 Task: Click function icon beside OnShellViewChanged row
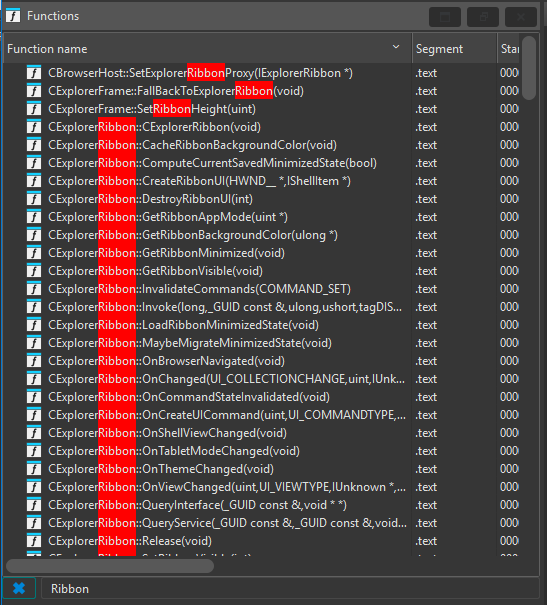[x=34, y=433]
